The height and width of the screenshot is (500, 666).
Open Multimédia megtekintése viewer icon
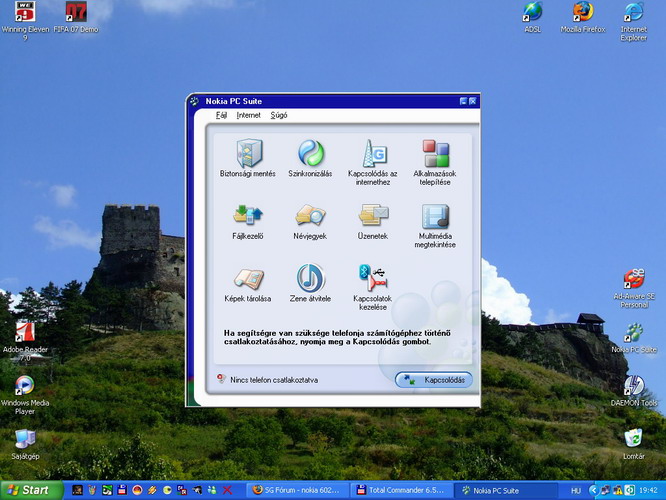435,217
